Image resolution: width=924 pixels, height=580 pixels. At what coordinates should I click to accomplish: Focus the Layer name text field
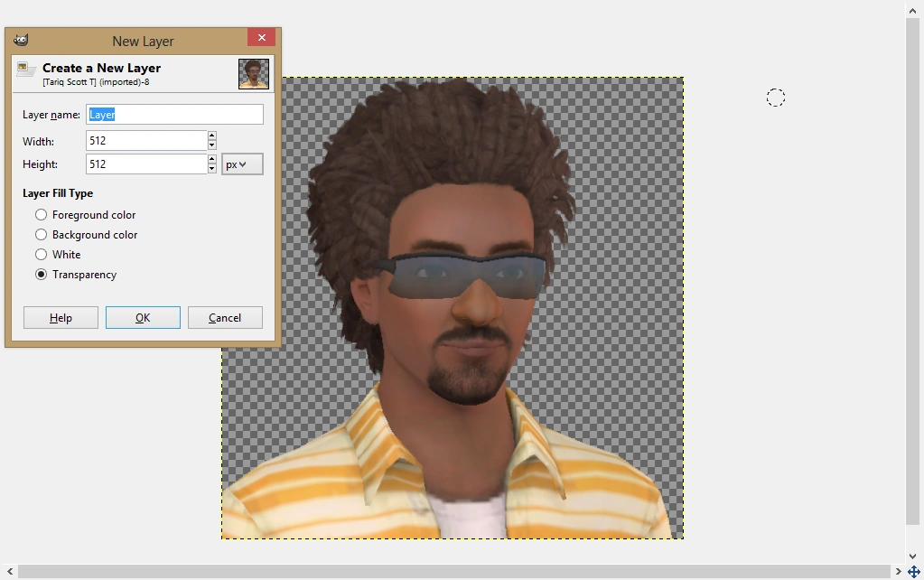(174, 115)
